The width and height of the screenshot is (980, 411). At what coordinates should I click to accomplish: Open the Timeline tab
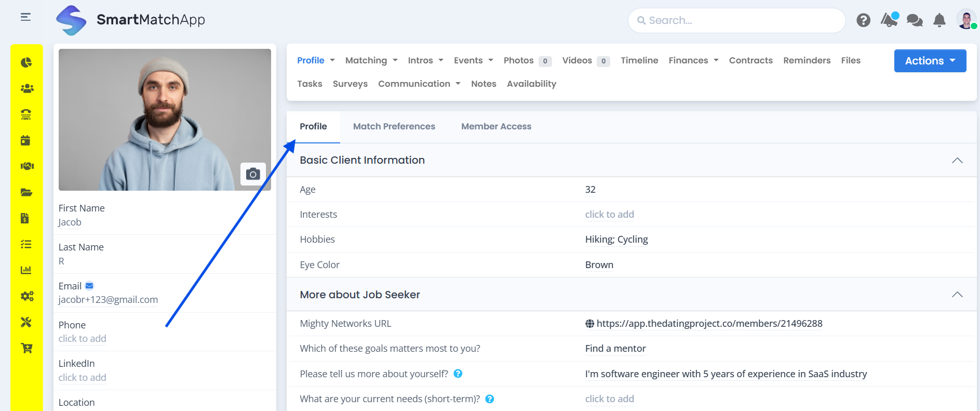click(639, 60)
